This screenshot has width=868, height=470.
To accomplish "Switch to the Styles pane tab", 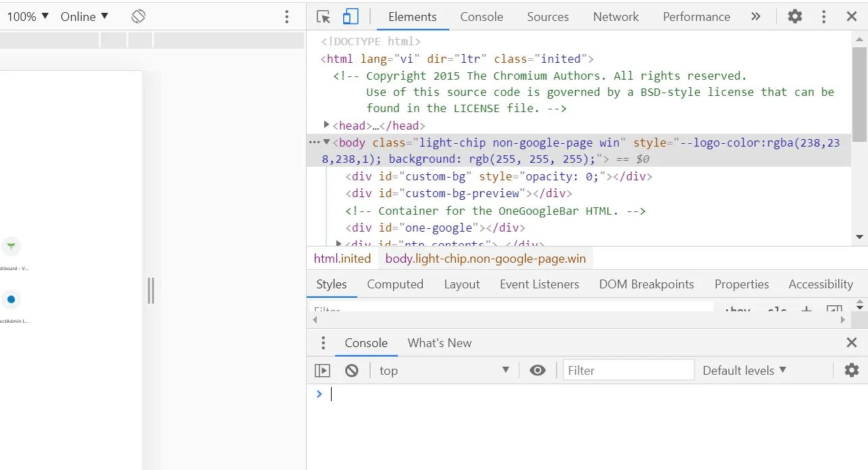I will pos(332,284).
